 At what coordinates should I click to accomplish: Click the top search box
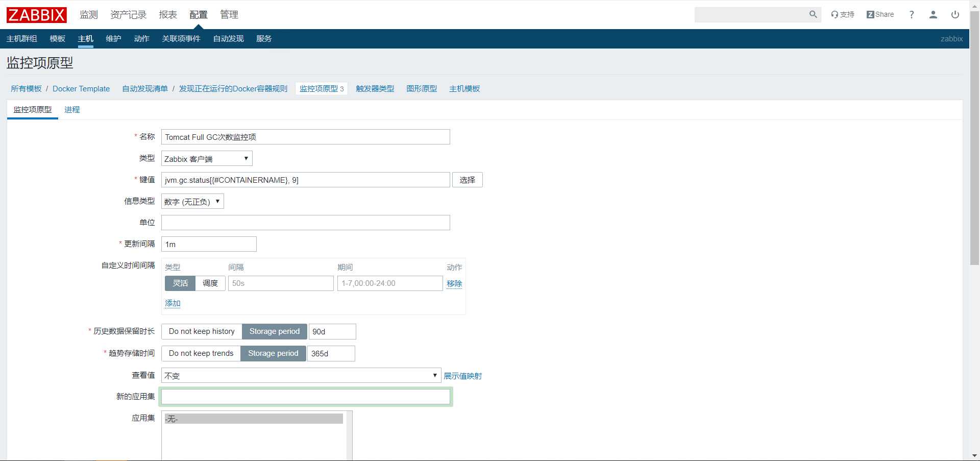(x=751, y=14)
